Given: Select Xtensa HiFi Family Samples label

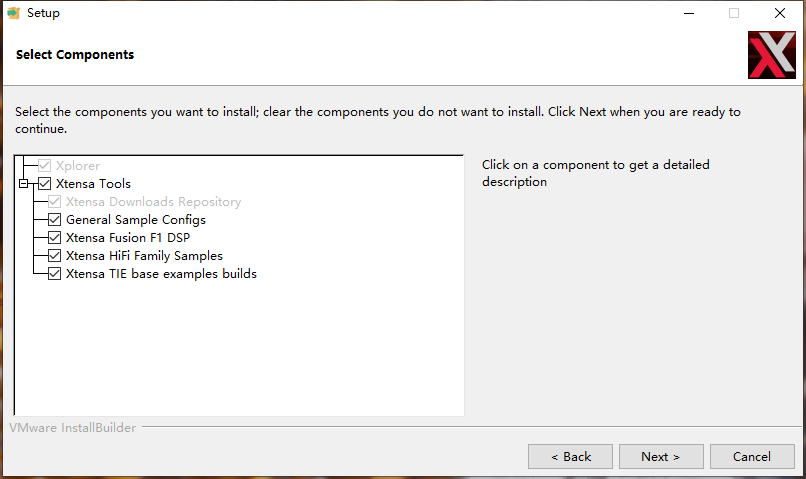Looking at the screenshot, I should [144, 256].
